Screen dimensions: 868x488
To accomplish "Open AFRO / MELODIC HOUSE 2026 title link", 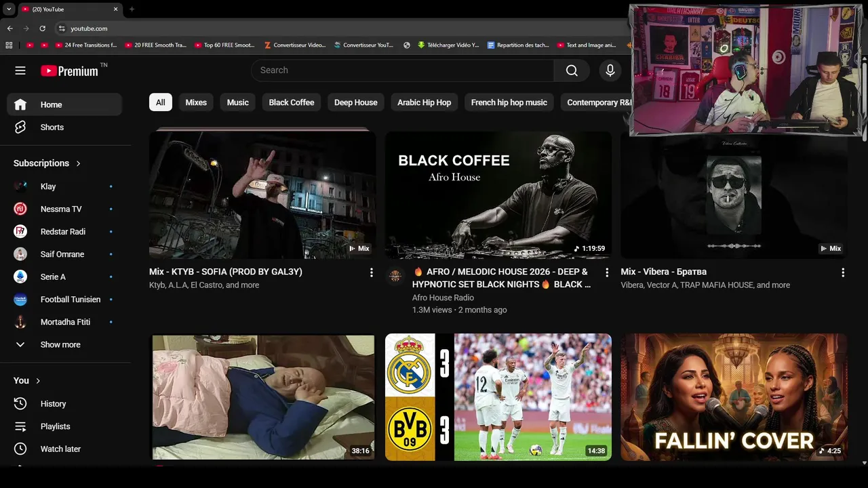I will (501, 278).
